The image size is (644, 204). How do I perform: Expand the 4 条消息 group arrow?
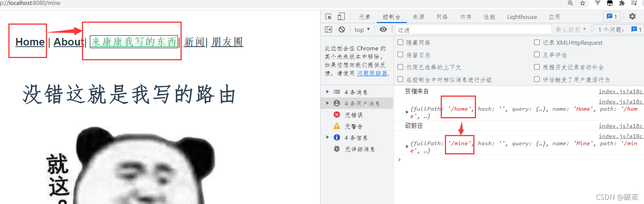(x=327, y=92)
